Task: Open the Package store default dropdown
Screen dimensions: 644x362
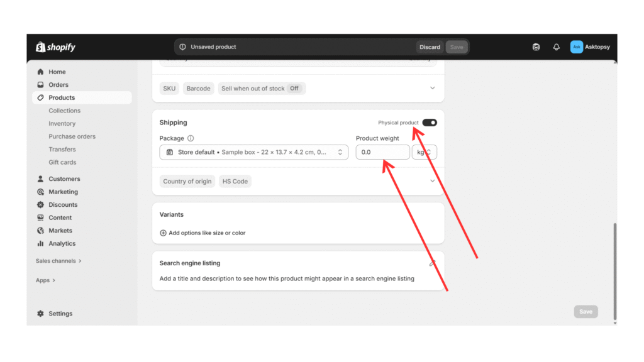Action: [254, 152]
